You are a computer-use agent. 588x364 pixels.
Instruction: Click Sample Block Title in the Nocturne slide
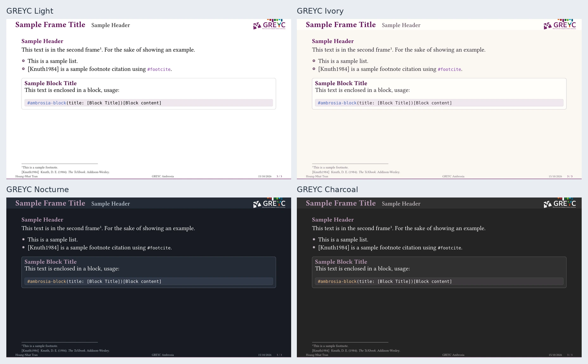click(x=51, y=262)
